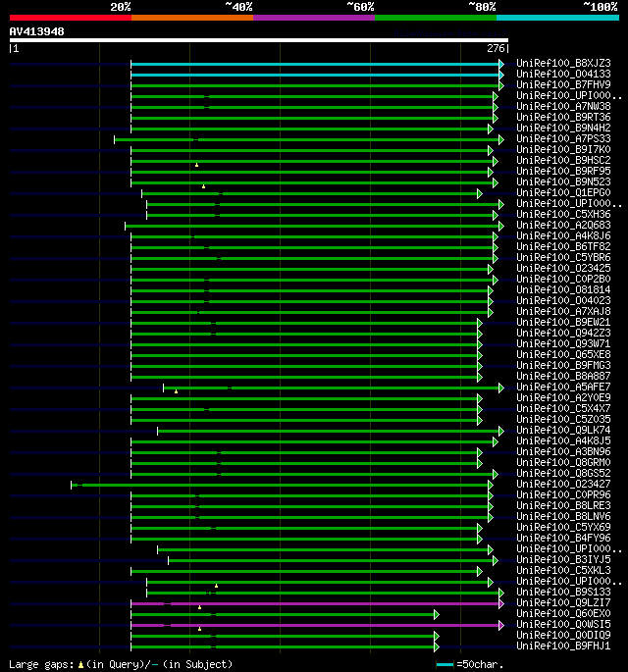Click the UniRef100_A4K8J6 label
Image resolution: width=628 pixels, height=672 pixels.
click(563, 235)
